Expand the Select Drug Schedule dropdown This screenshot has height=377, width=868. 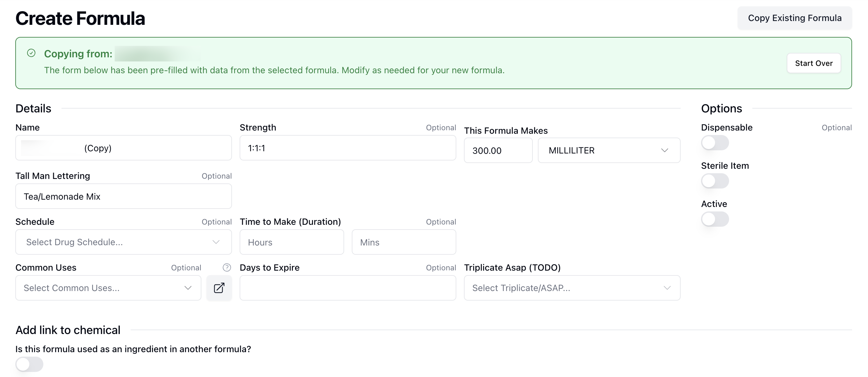click(x=123, y=242)
